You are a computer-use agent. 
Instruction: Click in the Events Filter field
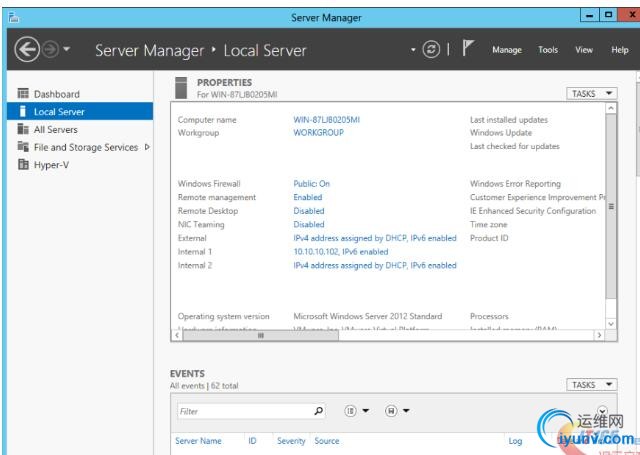(240, 411)
